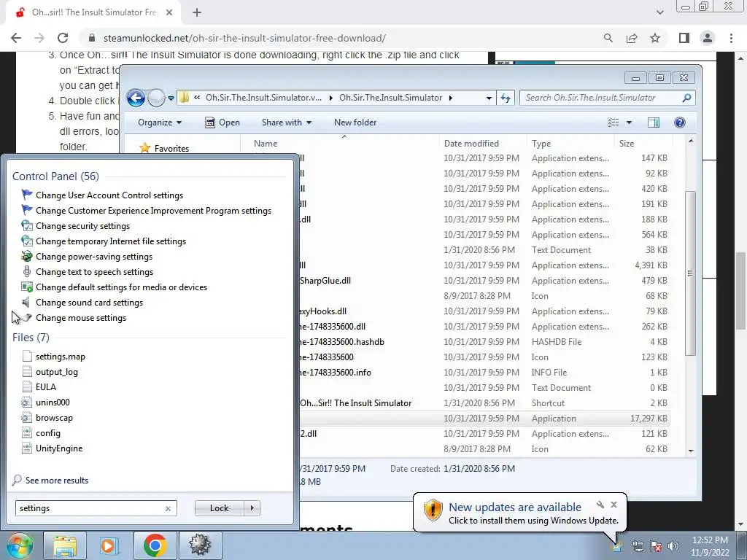Click the Windows Start orb
The width and height of the screenshot is (747, 560).
point(20,545)
